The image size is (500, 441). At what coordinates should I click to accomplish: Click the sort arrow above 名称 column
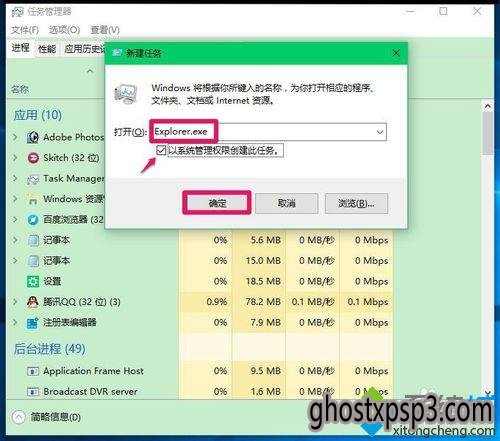coord(90,71)
